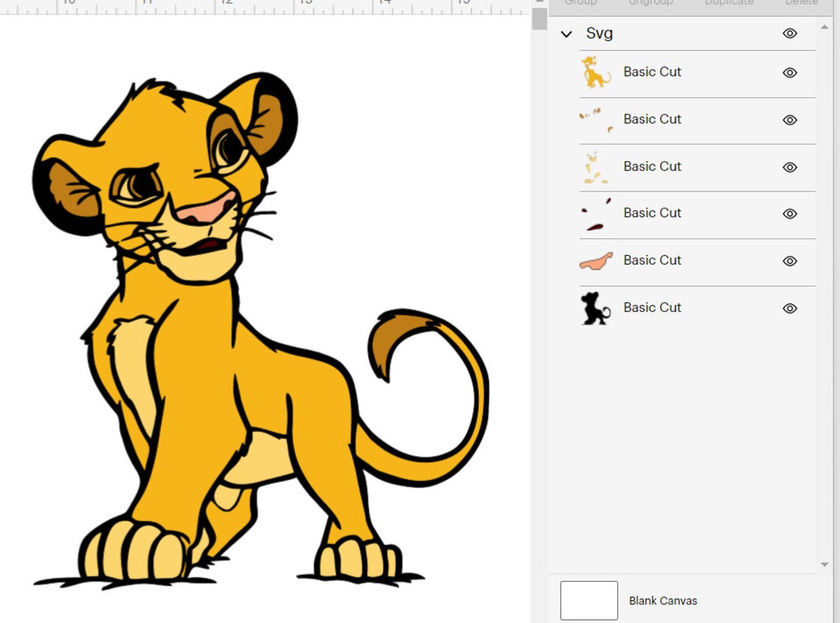The image size is (840, 623).
Task: Select the cream spots Basic Cut thumbnail
Action: click(x=596, y=167)
